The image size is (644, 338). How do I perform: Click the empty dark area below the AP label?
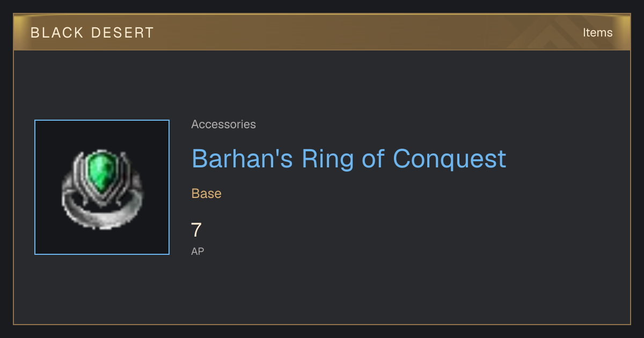click(x=322, y=290)
